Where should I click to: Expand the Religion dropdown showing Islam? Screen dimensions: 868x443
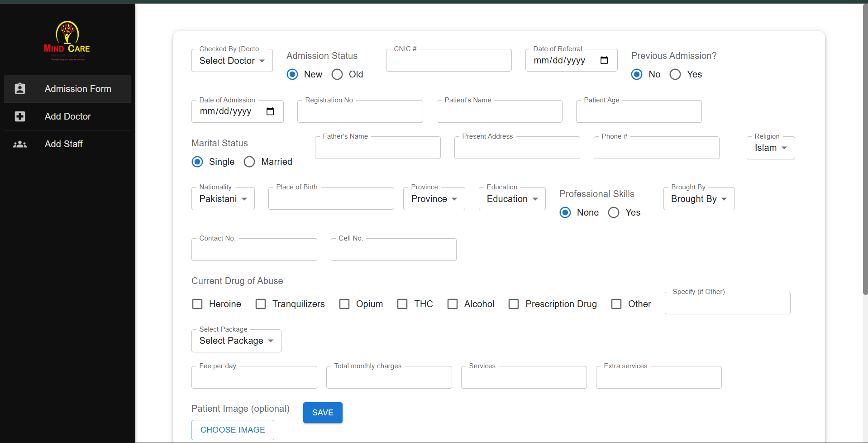click(x=770, y=148)
